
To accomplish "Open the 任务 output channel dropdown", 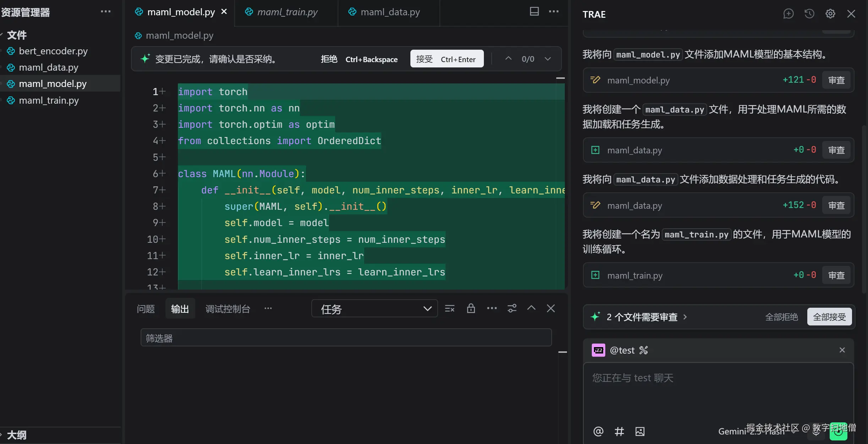I will click(x=374, y=309).
